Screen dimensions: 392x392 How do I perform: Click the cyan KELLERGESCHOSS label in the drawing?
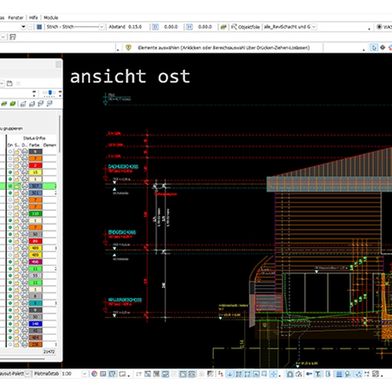125,300
